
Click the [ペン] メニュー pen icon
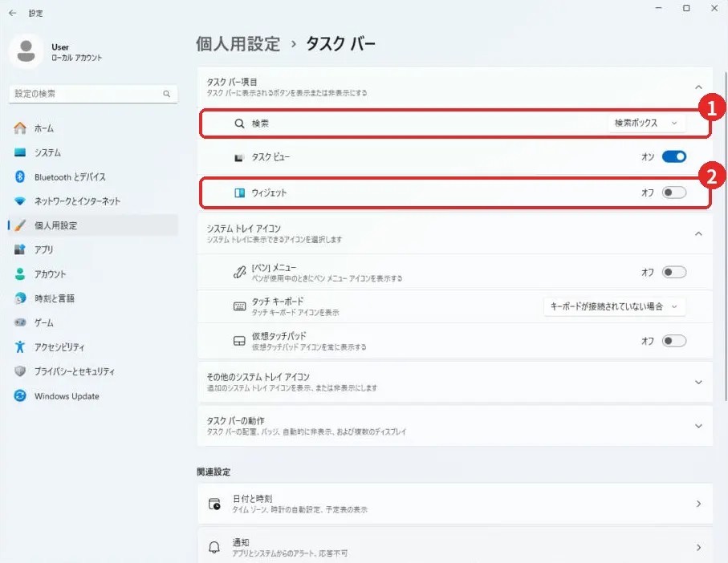(239, 272)
